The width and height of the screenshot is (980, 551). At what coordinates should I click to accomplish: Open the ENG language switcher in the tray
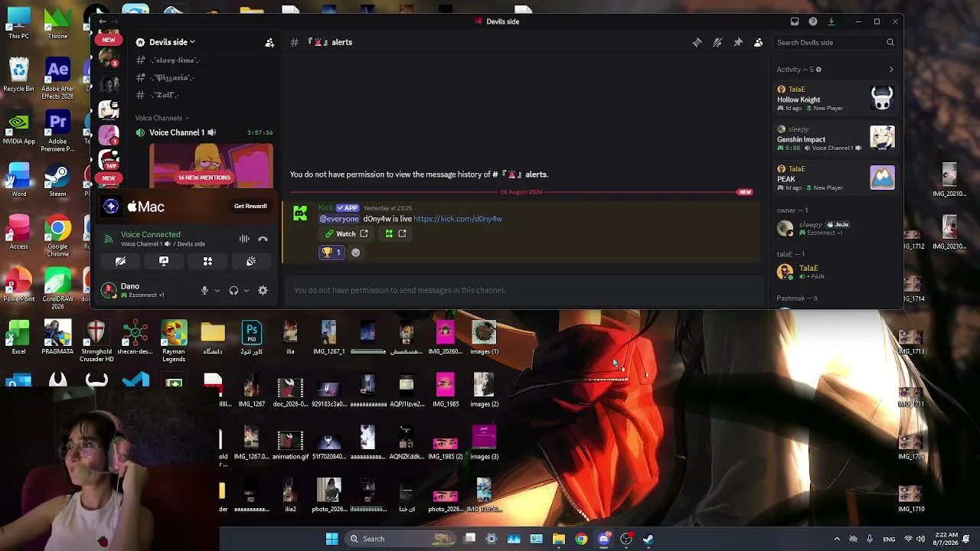coord(889,539)
